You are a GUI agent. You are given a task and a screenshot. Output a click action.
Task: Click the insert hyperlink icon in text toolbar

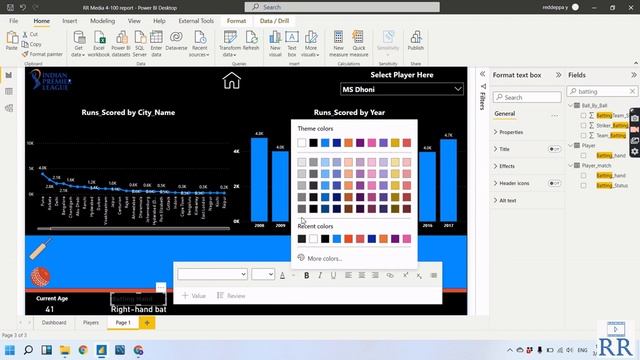click(390, 276)
